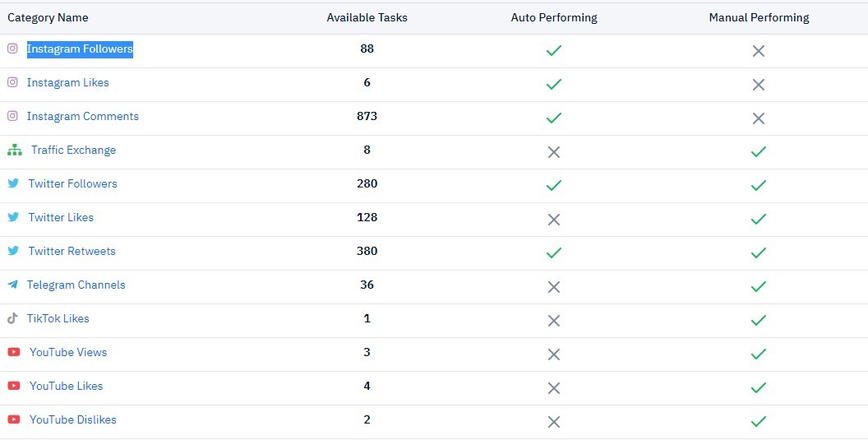868x440 pixels.
Task: Click Manual Performing checkmark for TikTok Likes
Action: [759, 320]
